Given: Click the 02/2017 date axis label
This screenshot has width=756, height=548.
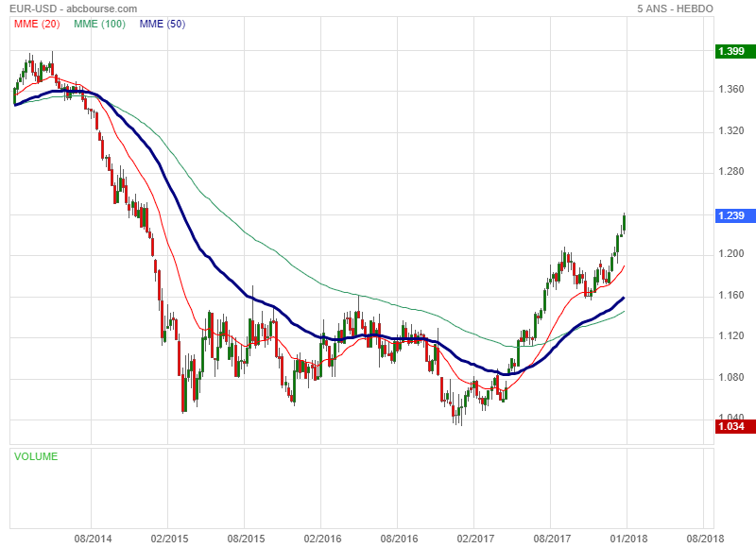Looking at the screenshot, I should [476, 539].
